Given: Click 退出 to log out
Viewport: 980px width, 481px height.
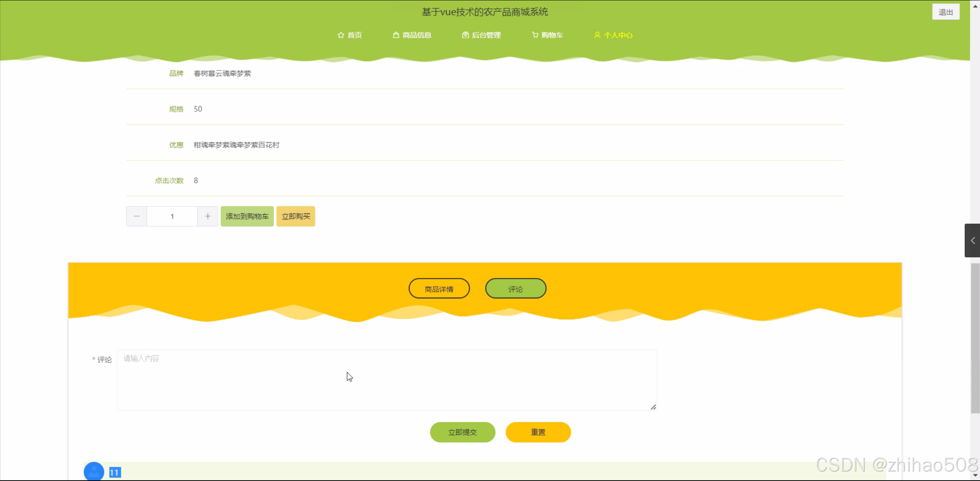Looking at the screenshot, I should click(x=945, y=12).
